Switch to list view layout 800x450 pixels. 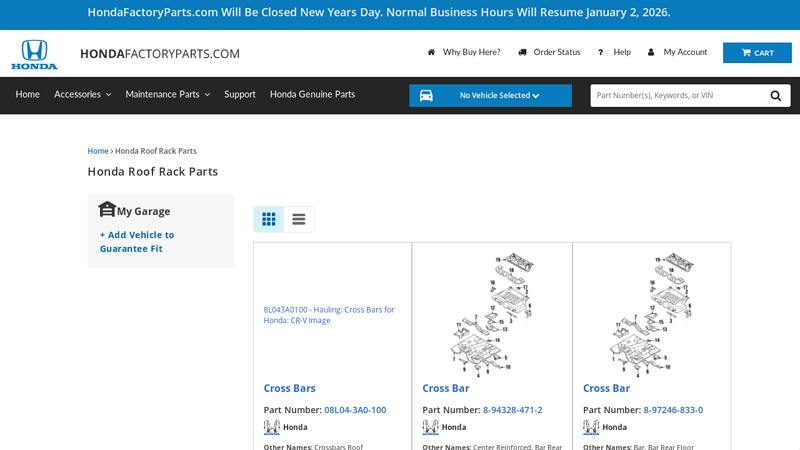(x=299, y=219)
